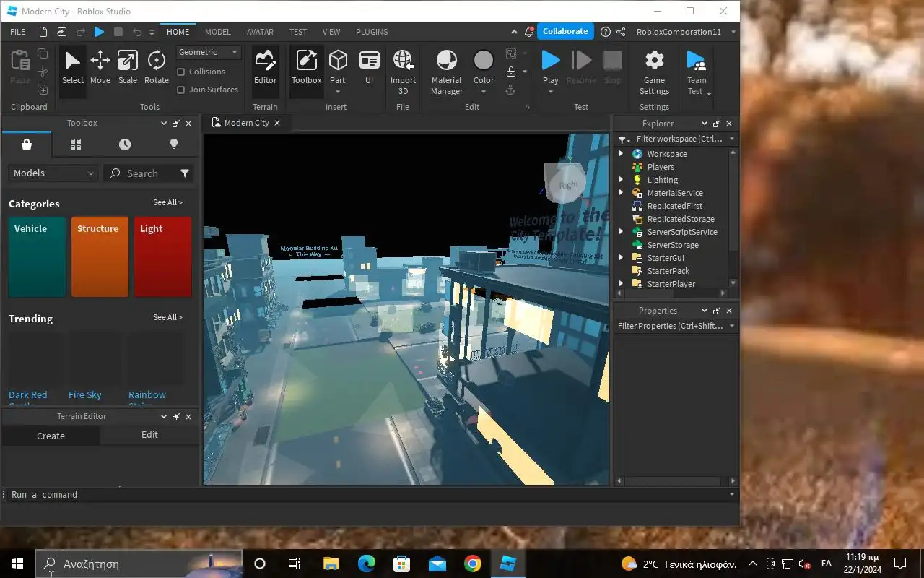Expand the Workspace tree node
Screen dimensions: 924x578
click(x=621, y=154)
